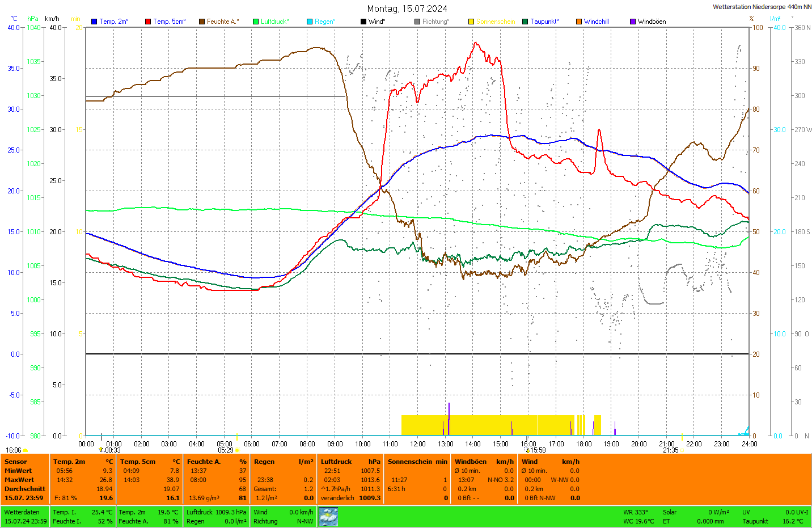
Task: Click the Windböen km/h table header
Action: [484, 462]
